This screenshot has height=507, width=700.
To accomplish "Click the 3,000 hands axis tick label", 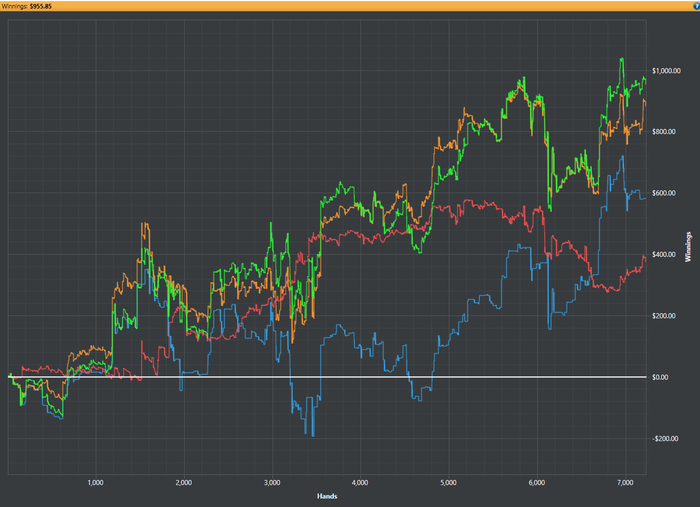I will 272,482.
